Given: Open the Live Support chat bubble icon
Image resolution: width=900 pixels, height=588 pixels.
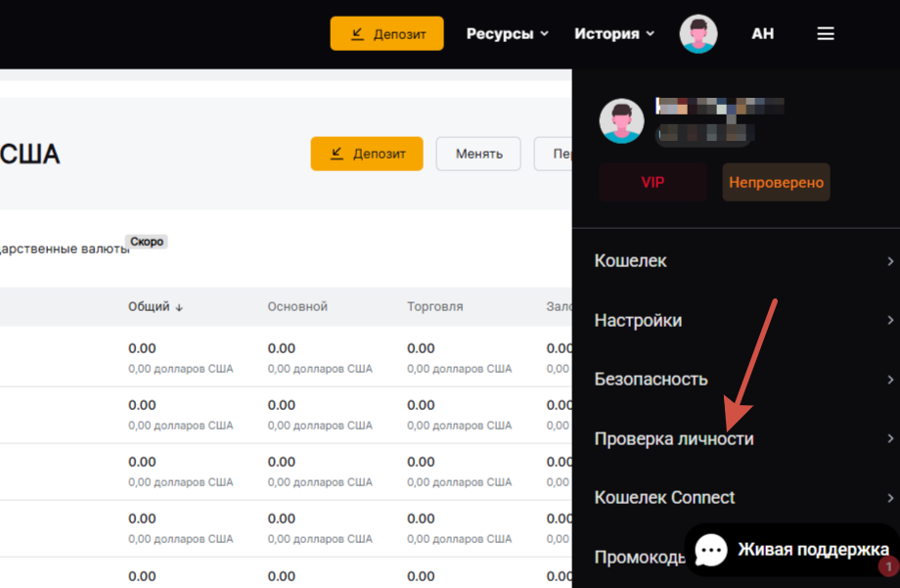Looking at the screenshot, I should pyautogui.click(x=711, y=550).
